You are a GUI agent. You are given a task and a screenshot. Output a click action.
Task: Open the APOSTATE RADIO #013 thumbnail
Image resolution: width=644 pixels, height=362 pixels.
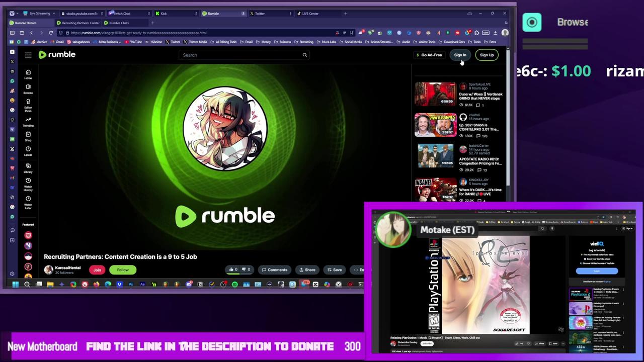(435, 156)
